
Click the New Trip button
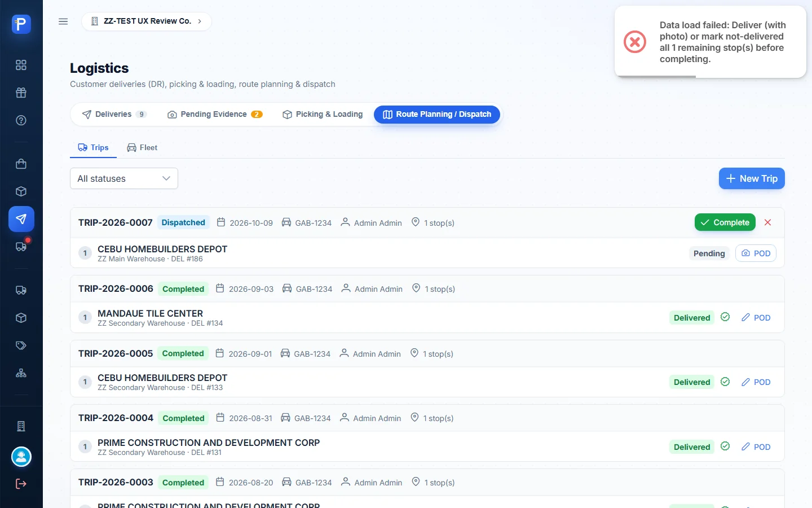pos(752,178)
